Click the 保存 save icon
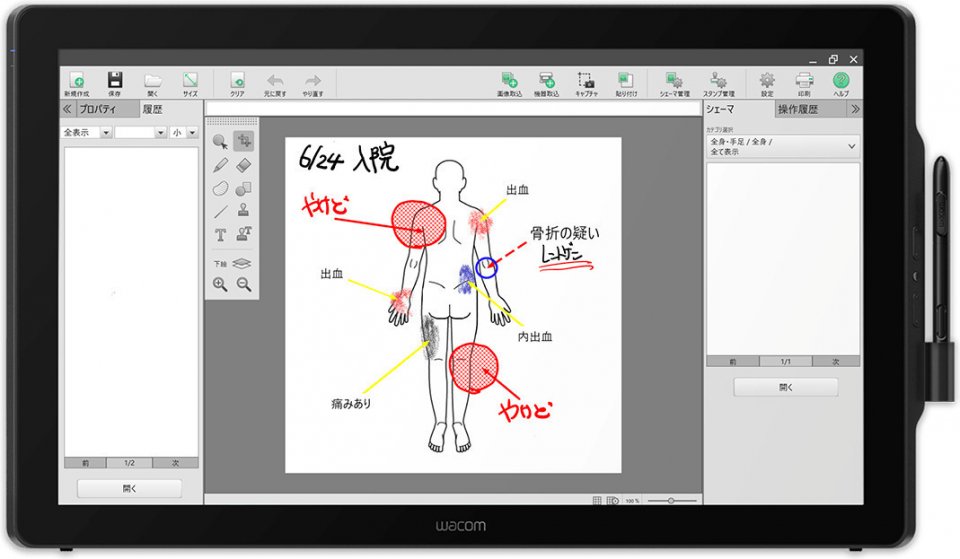Screen dimensions: 960x559 (x=115, y=82)
